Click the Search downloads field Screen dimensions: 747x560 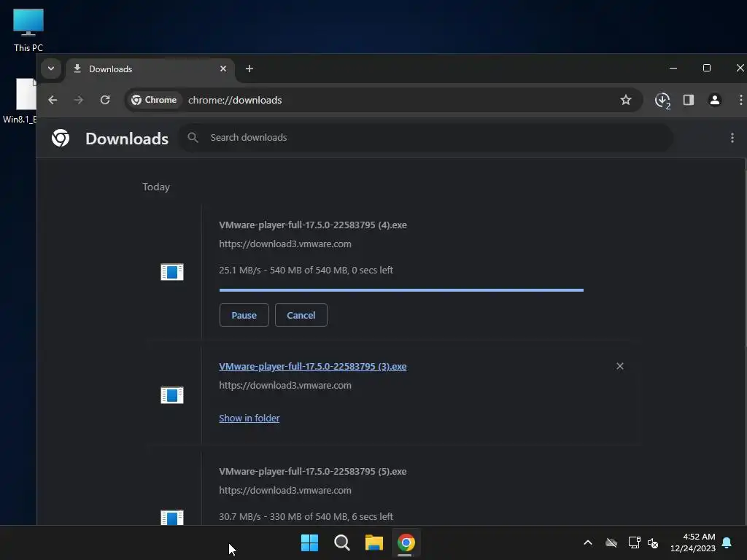click(x=426, y=138)
